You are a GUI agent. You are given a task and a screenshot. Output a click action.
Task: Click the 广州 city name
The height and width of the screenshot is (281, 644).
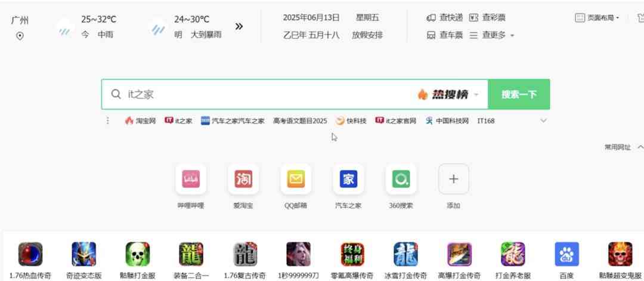click(20, 20)
